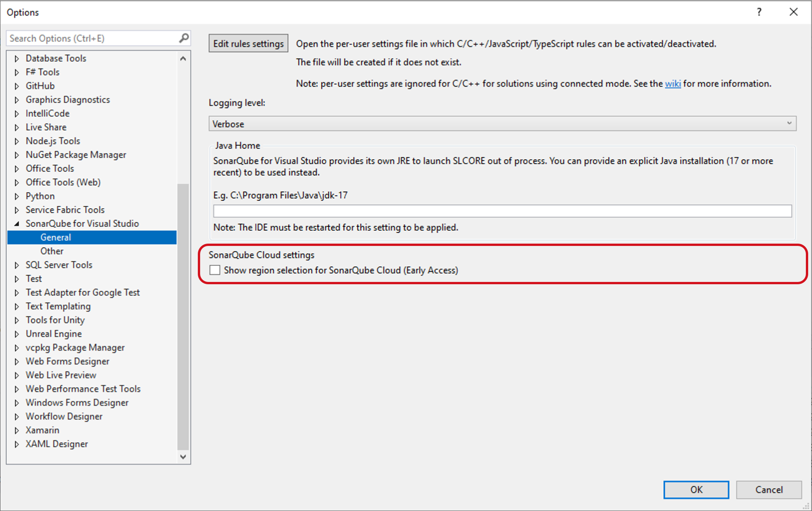Enable Show region selection for SonarQube Cloud

click(215, 270)
